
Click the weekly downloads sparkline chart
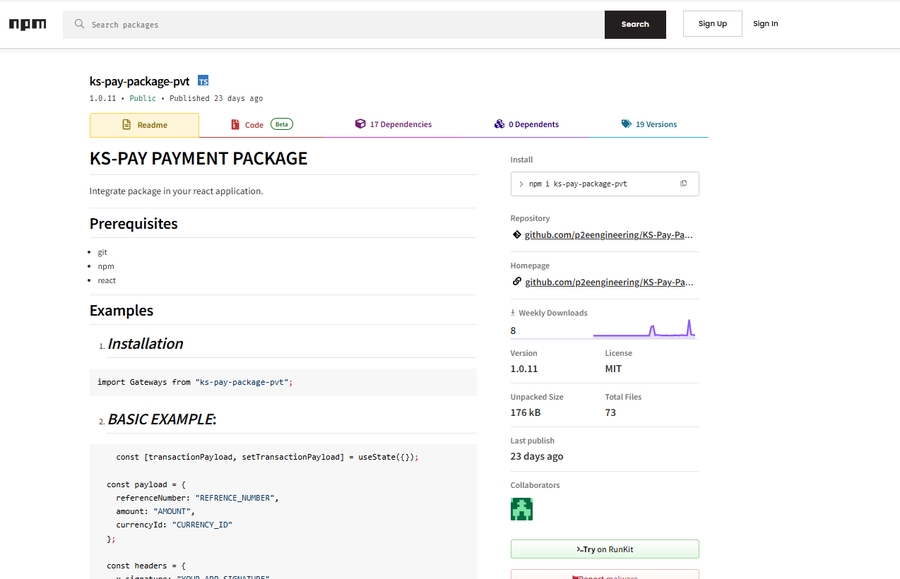point(644,328)
